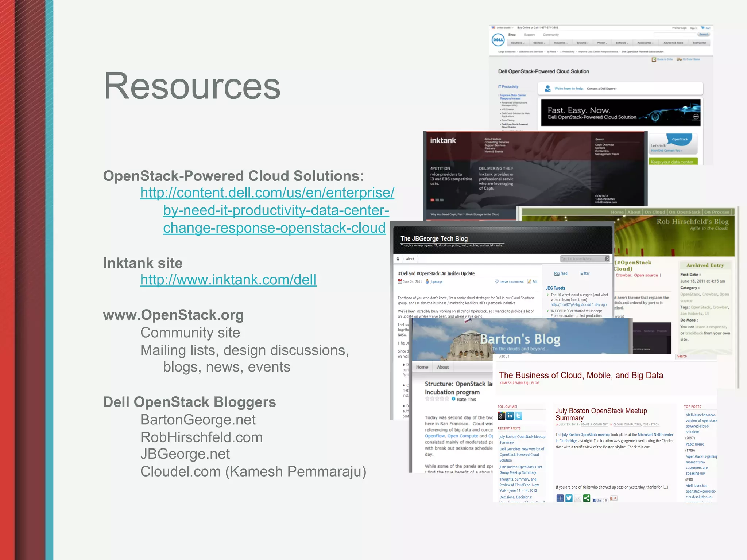747x560 pixels.
Task: Open the content.dell.com enterprise link
Action: point(267,210)
